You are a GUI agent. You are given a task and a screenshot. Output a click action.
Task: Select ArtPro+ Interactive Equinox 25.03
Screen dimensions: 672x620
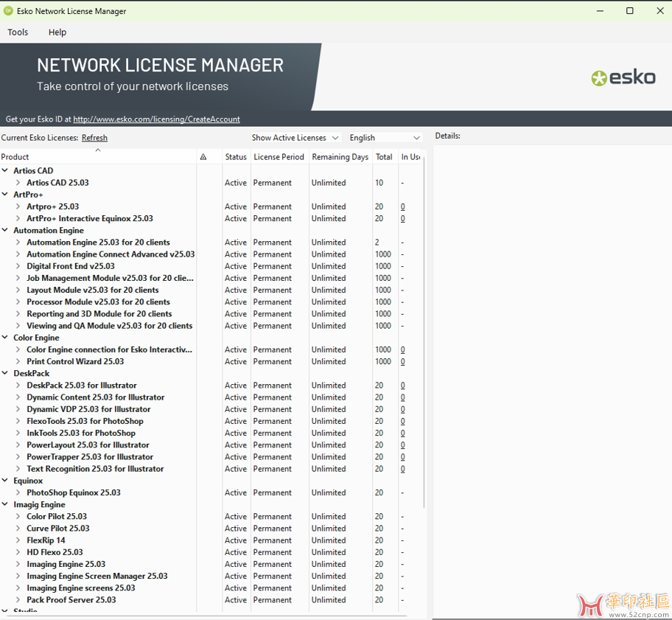[90, 219]
